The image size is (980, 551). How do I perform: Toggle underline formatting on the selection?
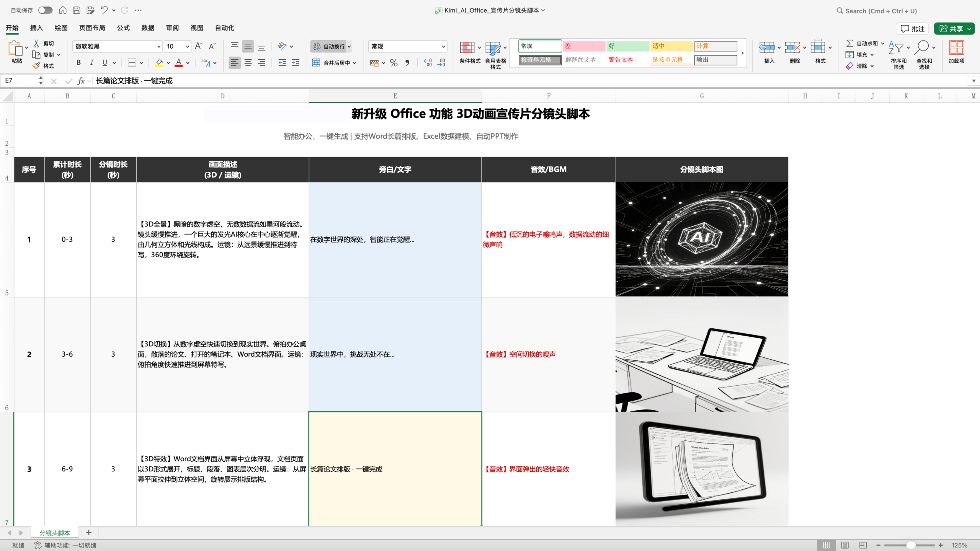104,62
